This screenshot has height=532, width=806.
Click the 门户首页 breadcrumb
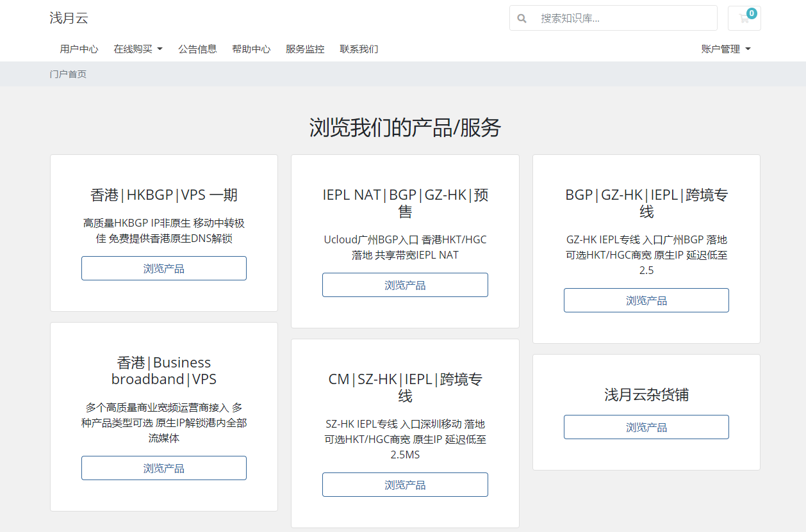(x=68, y=74)
